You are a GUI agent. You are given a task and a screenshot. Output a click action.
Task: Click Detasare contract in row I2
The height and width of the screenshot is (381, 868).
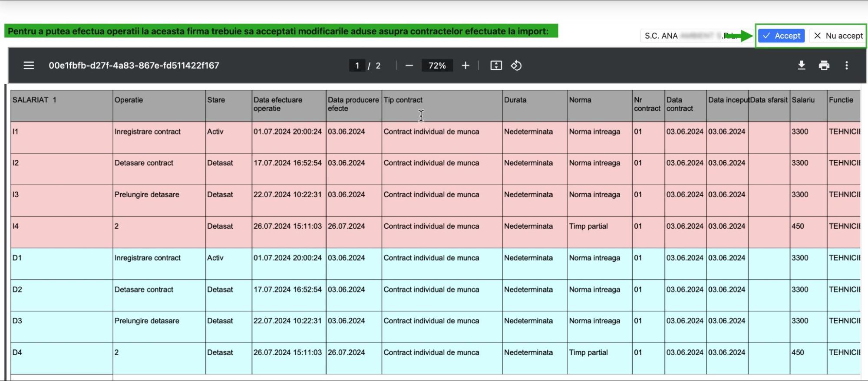144,163
